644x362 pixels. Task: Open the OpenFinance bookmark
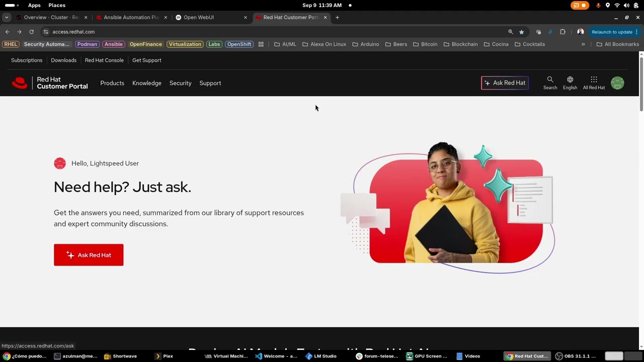[145, 44]
